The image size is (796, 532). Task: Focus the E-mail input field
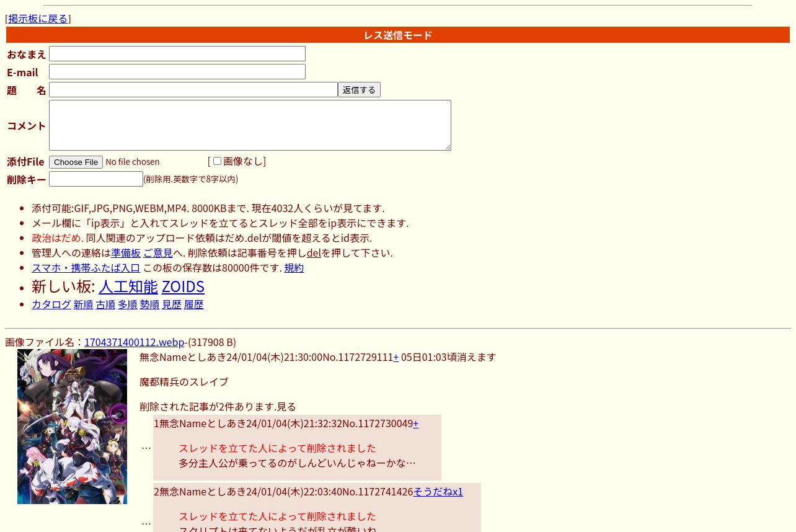click(x=177, y=72)
